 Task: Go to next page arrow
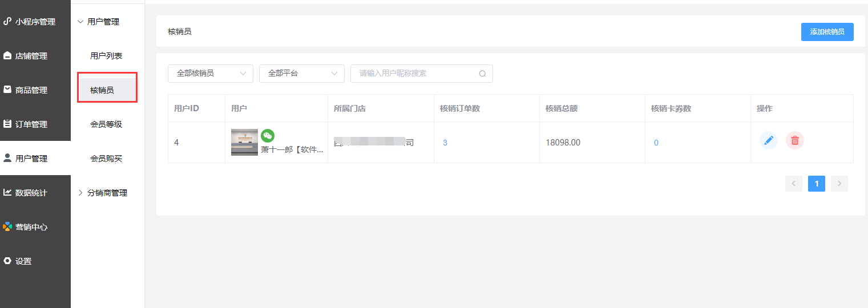(x=839, y=184)
